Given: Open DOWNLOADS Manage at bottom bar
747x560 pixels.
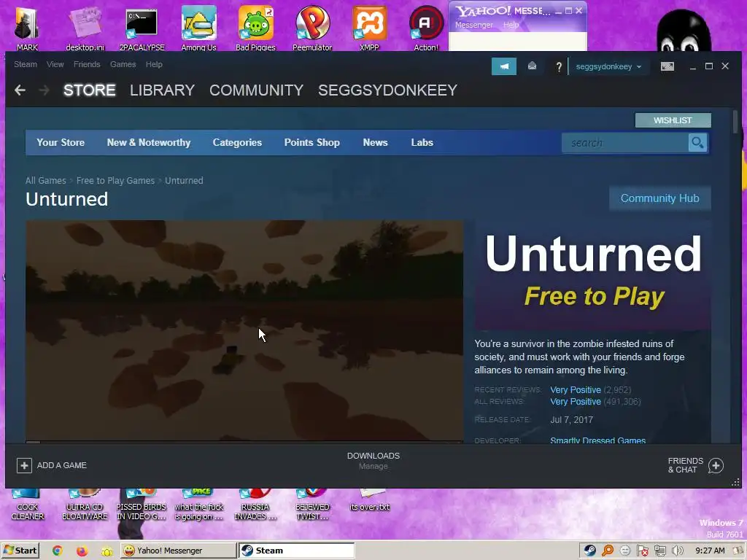Looking at the screenshot, I should (x=373, y=461).
